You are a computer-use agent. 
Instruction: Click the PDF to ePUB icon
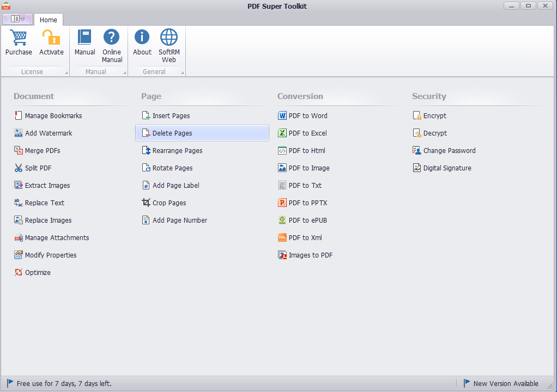tap(282, 220)
